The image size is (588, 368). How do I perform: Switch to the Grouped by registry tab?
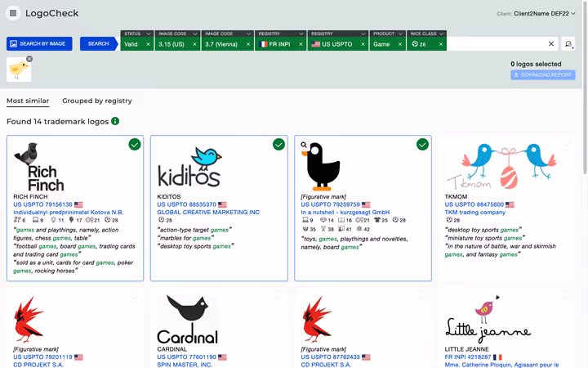pyautogui.click(x=97, y=101)
